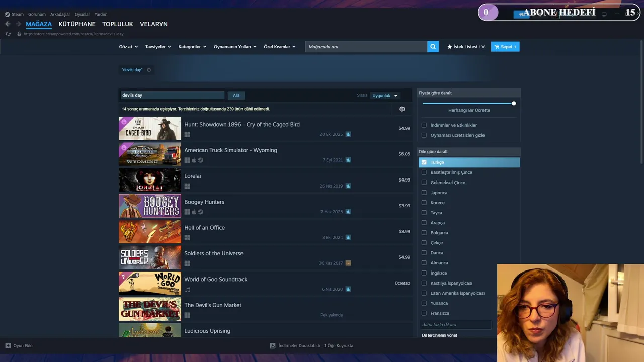
Task: Open Oynamanın Yolları dropdown
Action: tap(235, 47)
